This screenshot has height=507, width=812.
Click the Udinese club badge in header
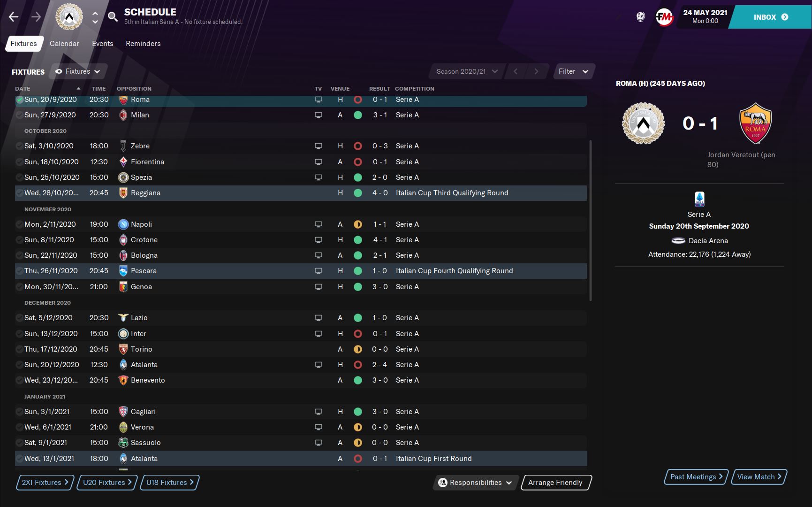point(69,17)
